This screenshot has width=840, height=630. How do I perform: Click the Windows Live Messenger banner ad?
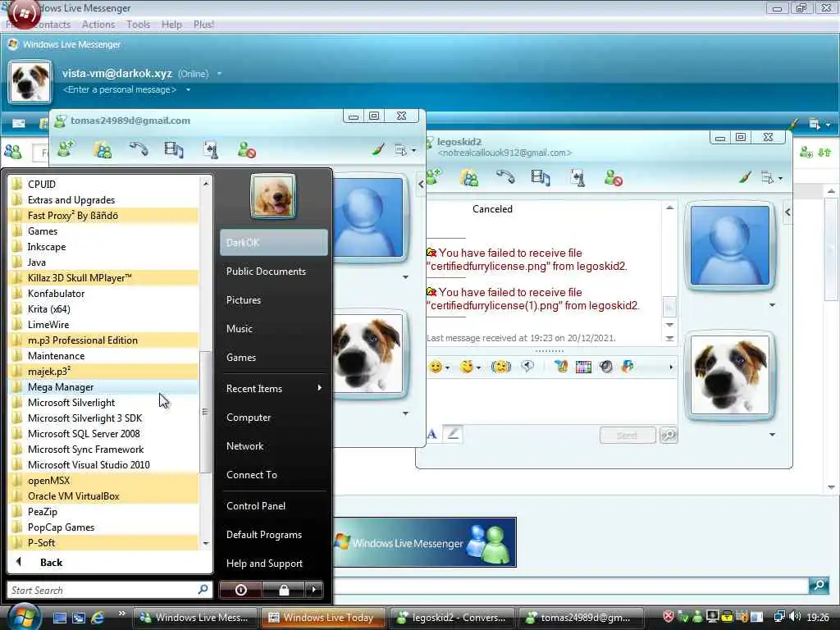click(425, 542)
